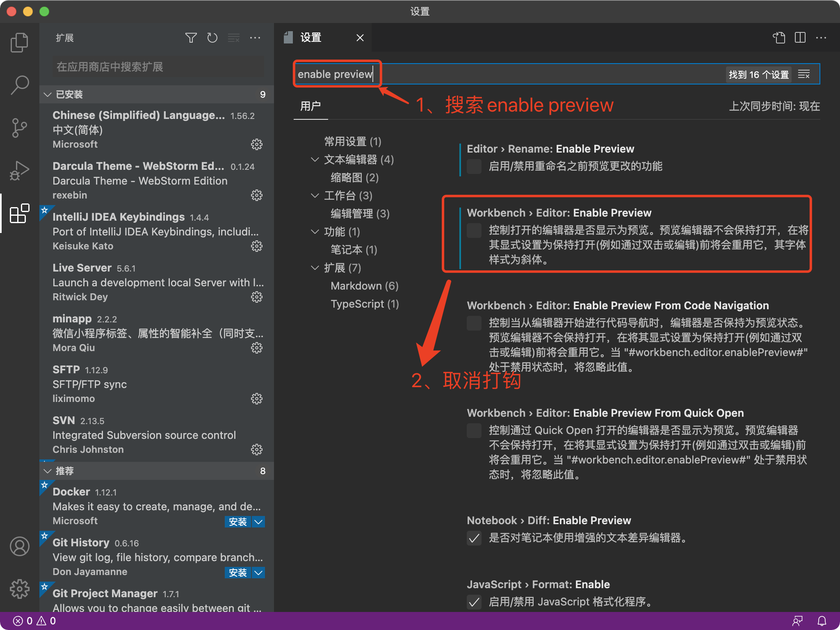Disable Notebook Diff Enable Preview
Viewport: 840px width, 630px height.
[x=474, y=539]
